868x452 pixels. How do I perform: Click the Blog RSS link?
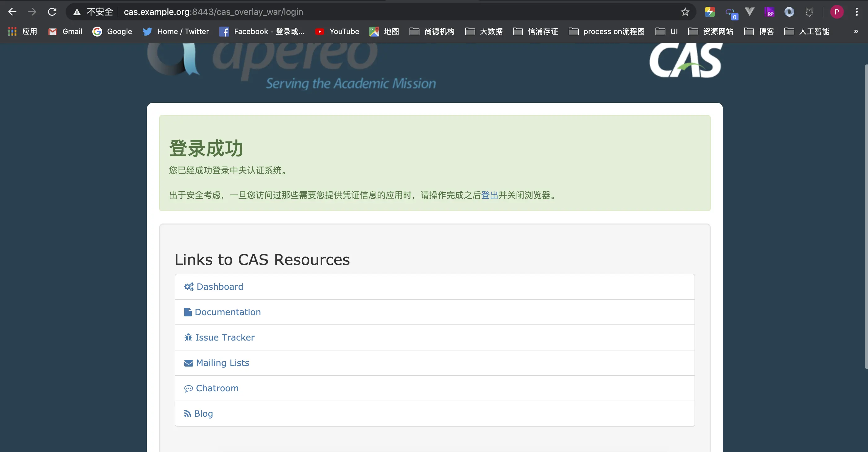coord(203,413)
